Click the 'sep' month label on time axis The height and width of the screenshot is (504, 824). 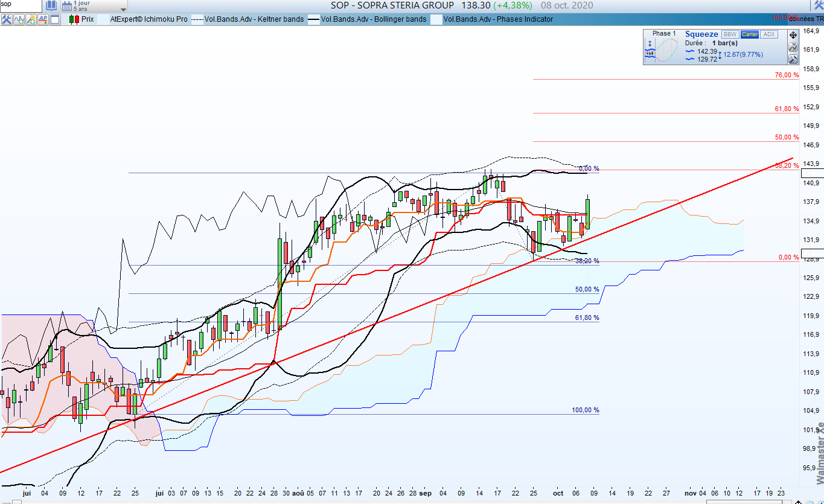coord(426,493)
